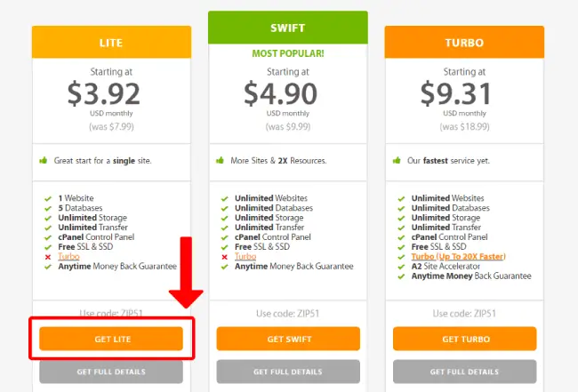Click the GET TURBO button
The height and width of the screenshot is (392, 578).
click(x=464, y=339)
